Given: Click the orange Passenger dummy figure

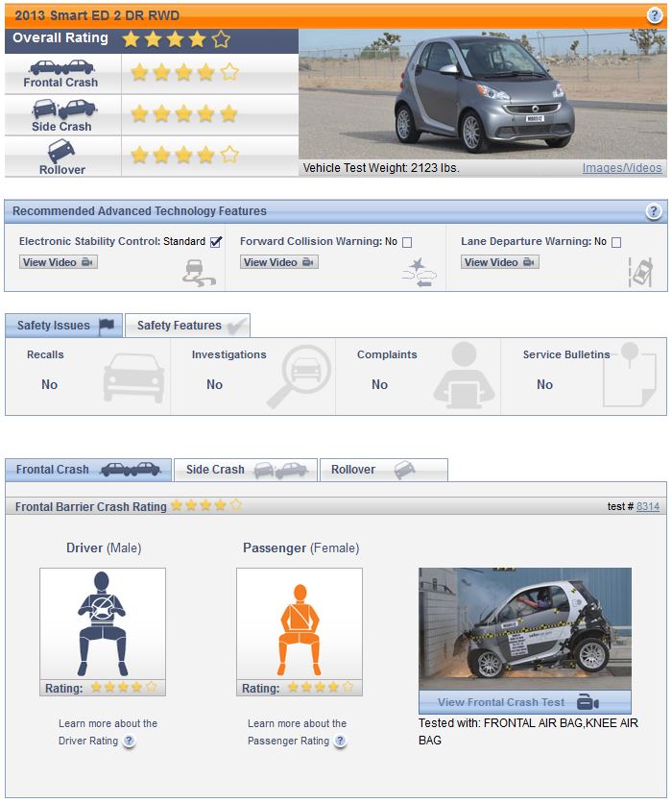Looking at the screenshot, I should coord(300,630).
